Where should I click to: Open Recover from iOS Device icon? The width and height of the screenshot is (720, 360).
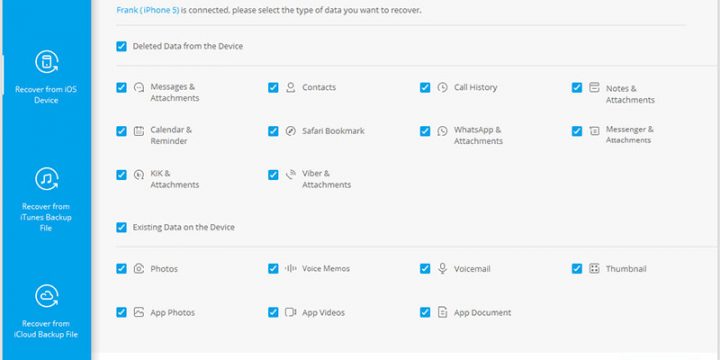tap(46, 62)
